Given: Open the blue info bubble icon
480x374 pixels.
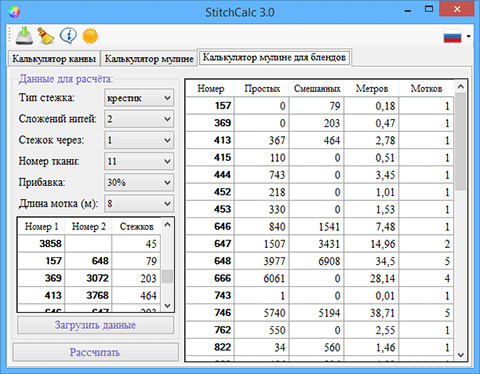Looking at the screenshot, I should point(68,36).
